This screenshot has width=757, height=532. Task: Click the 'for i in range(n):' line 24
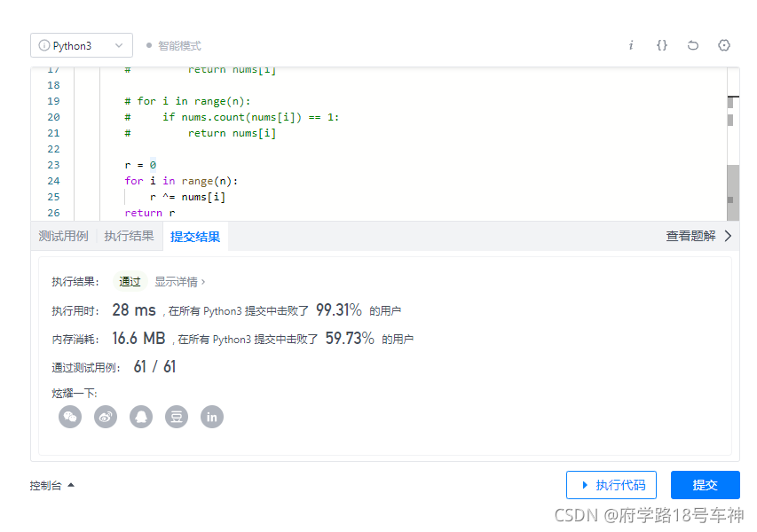point(181,181)
